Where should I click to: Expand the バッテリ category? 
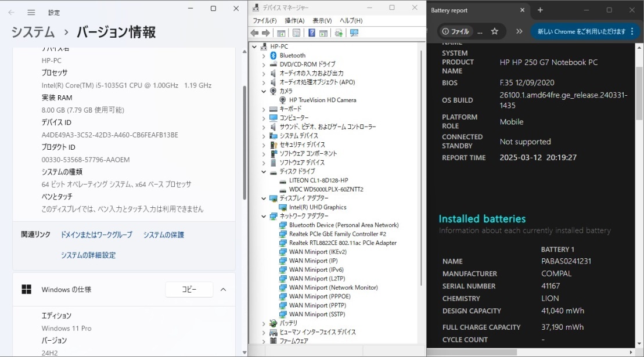pos(264,323)
